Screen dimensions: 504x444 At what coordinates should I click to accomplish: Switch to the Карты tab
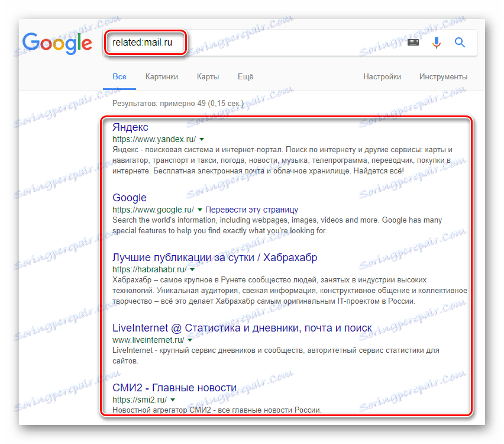click(x=208, y=76)
